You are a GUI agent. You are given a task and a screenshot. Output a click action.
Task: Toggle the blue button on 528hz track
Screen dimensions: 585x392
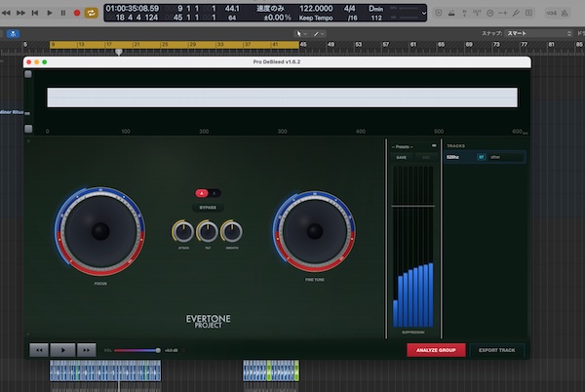(482, 157)
